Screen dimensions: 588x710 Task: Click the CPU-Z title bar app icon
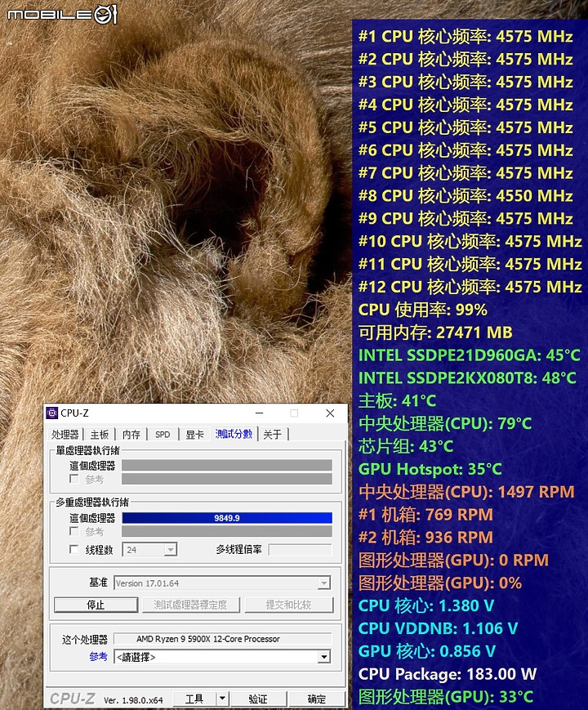tap(52, 413)
